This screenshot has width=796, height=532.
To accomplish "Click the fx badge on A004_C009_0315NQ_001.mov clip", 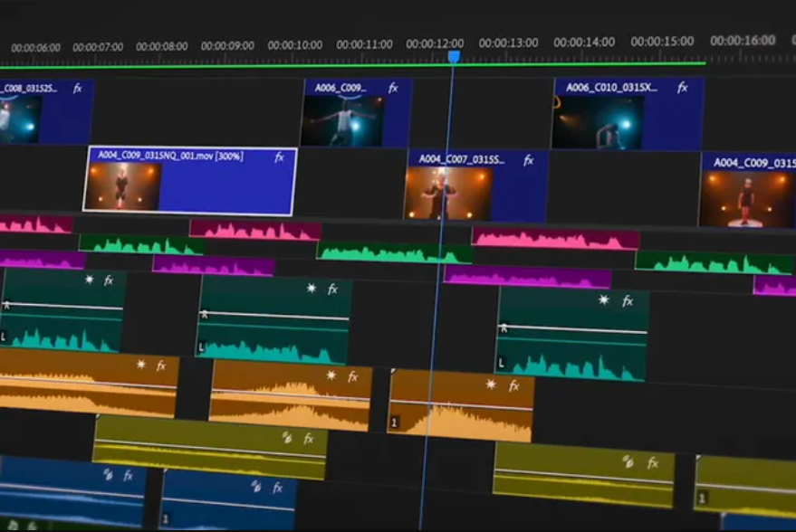I will tap(279, 157).
